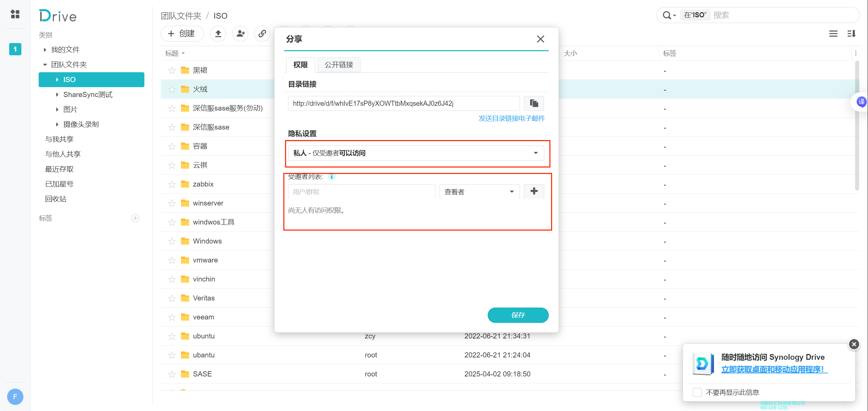Click the share with user icon
868x411 pixels.
(240, 34)
